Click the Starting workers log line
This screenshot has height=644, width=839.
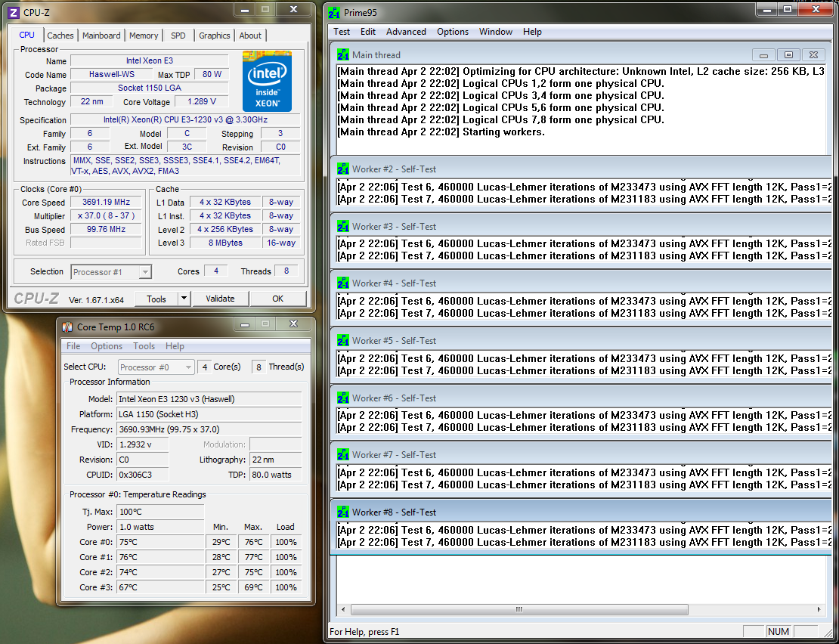point(441,132)
